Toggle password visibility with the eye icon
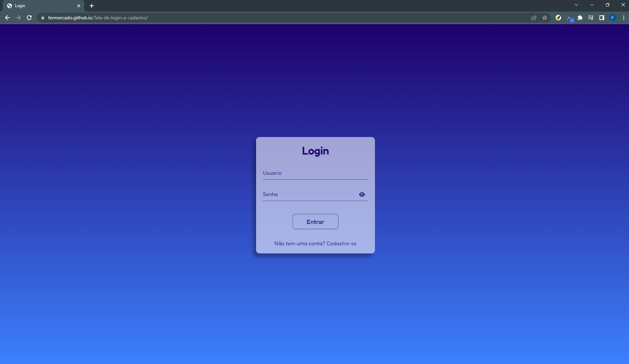 (362, 194)
